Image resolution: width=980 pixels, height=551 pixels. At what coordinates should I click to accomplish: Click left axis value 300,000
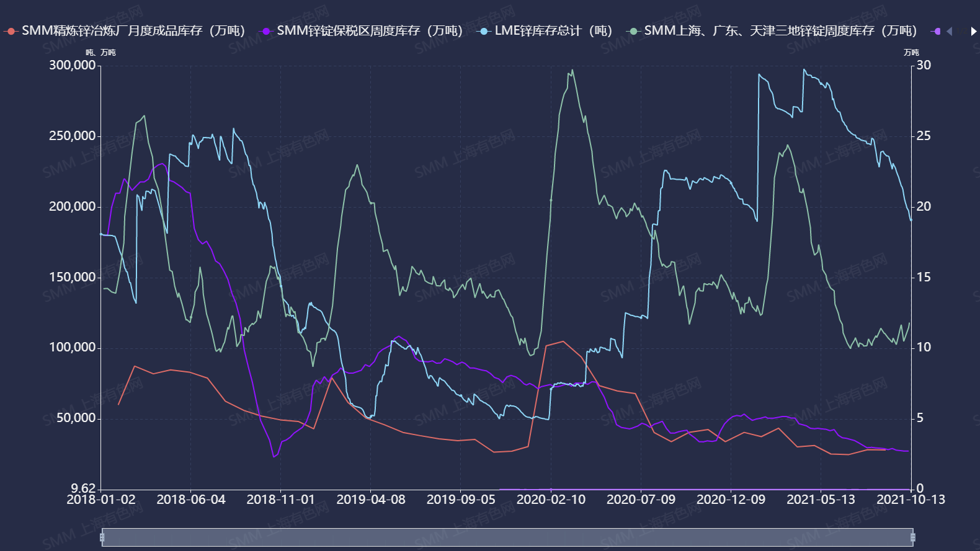pyautogui.click(x=73, y=65)
